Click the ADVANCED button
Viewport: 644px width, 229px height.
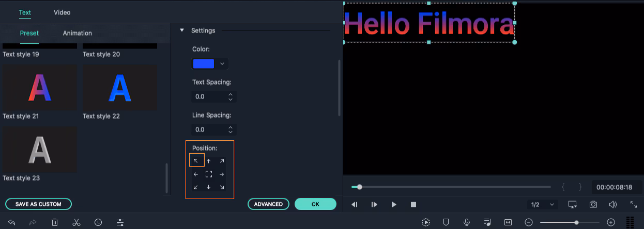click(x=268, y=204)
